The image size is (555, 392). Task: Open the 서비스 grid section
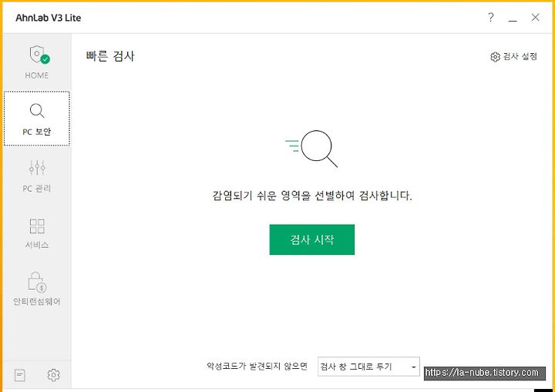pyautogui.click(x=37, y=233)
